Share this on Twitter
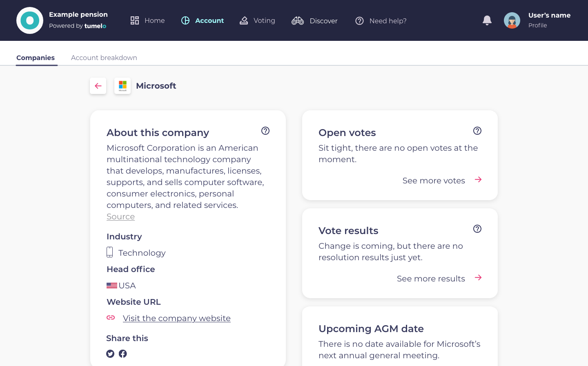Viewport: 588px width, 366px height. 110,354
